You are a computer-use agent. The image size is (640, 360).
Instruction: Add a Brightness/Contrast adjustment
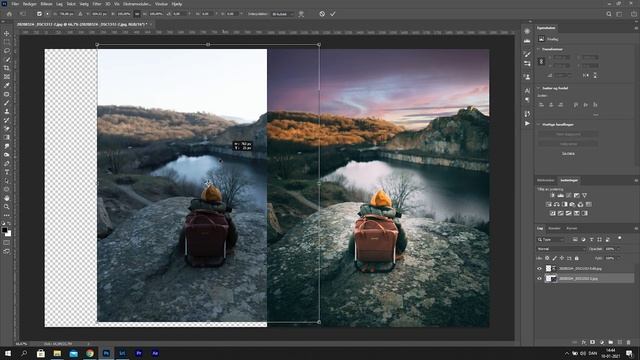(x=553, y=196)
